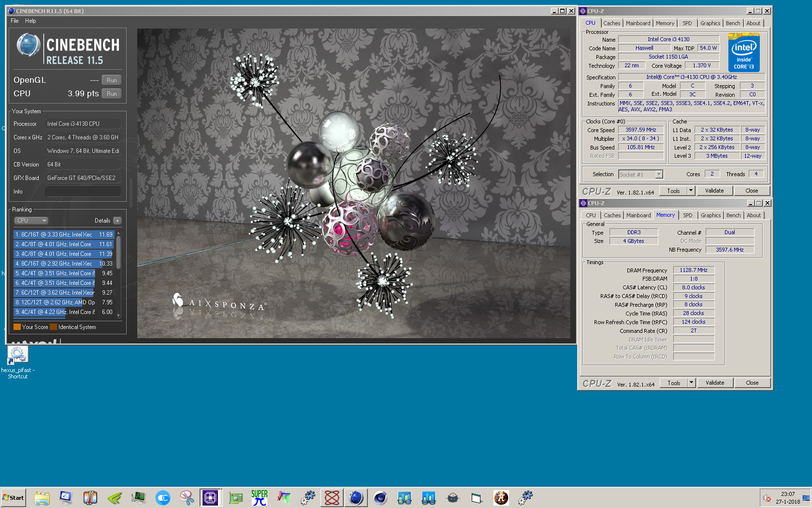Click the monitor checkmark icon in taskbar
Viewport: 812px width, 508px height.
(66, 498)
